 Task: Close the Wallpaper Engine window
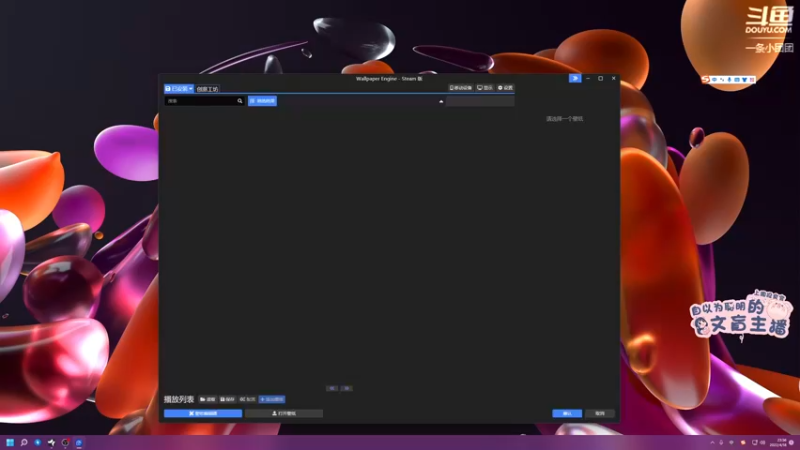[x=613, y=79]
